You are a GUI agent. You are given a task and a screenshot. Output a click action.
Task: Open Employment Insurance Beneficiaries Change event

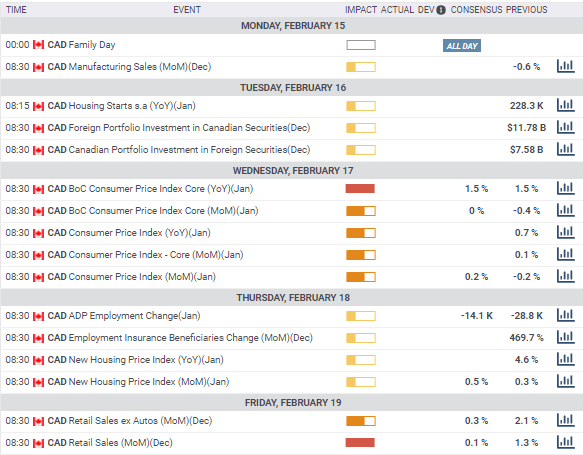[180, 338]
